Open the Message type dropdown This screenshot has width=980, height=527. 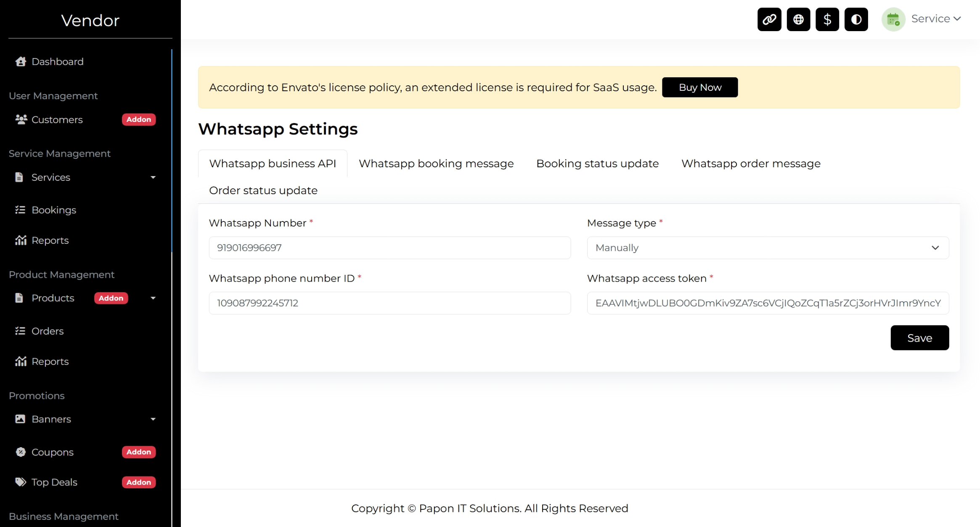click(768, 248)
